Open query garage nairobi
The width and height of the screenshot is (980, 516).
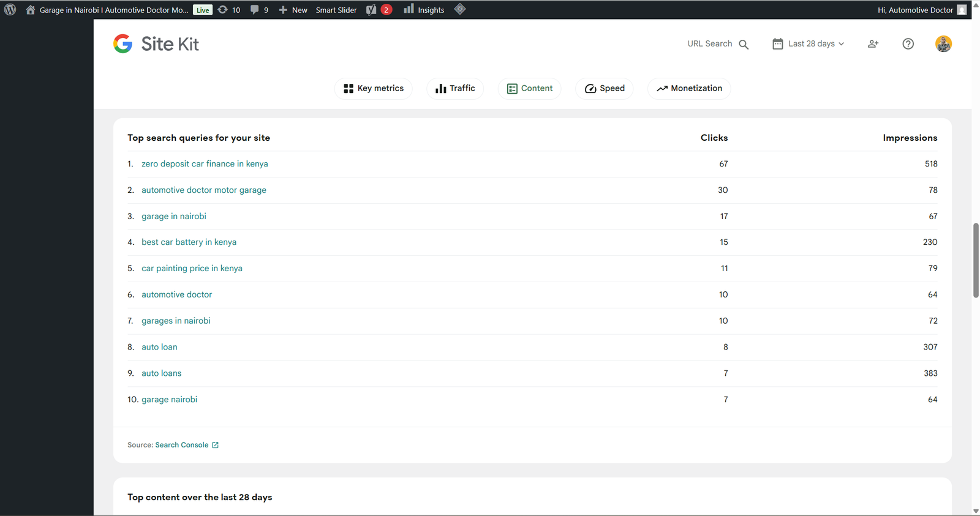point(169,400)
